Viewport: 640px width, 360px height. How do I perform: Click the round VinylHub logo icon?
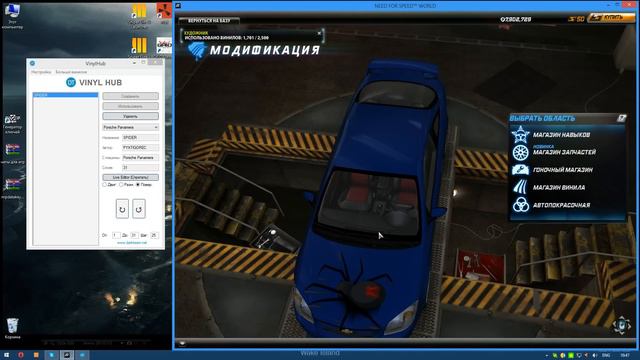(71, 82)
